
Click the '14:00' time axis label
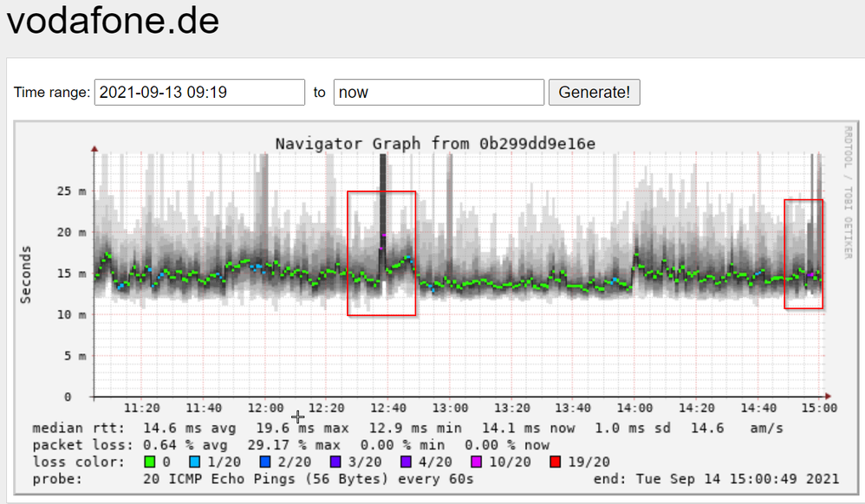(634, 408)
